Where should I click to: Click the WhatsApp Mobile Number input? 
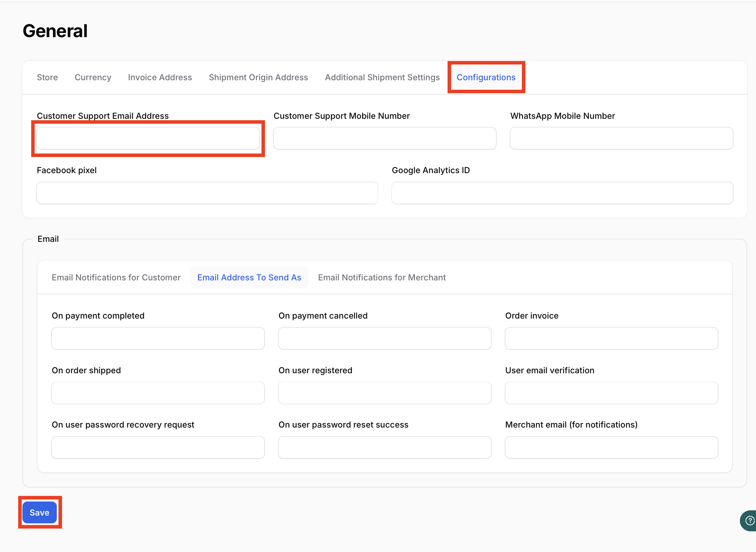[621, 138]
